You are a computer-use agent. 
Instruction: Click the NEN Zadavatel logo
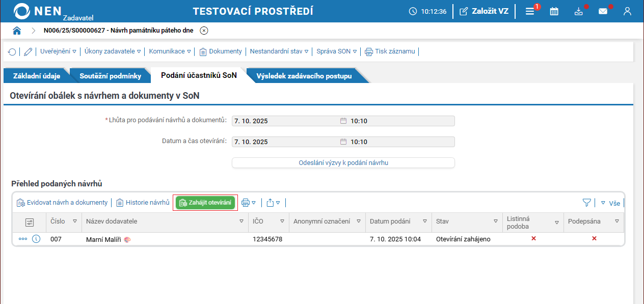pos(53,11)
